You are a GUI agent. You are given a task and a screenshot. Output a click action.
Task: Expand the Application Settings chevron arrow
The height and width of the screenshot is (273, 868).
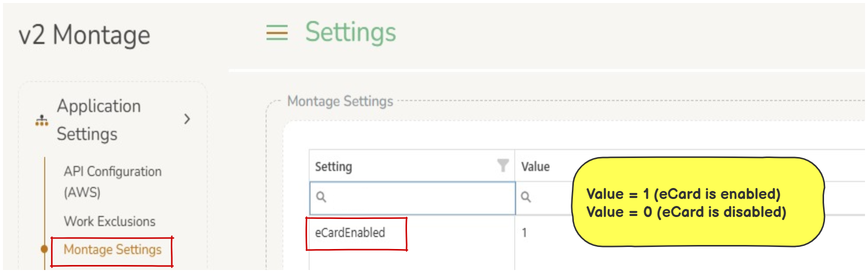(187, 119)
